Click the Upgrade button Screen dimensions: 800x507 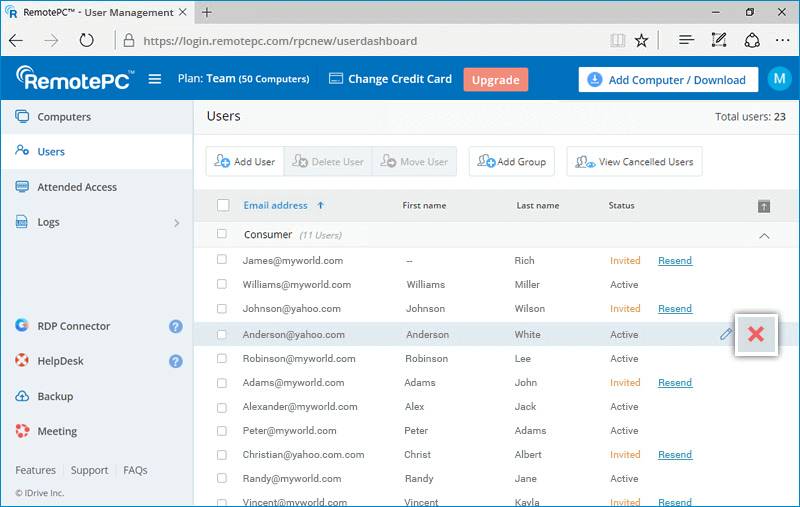click(x=495, y=80)
